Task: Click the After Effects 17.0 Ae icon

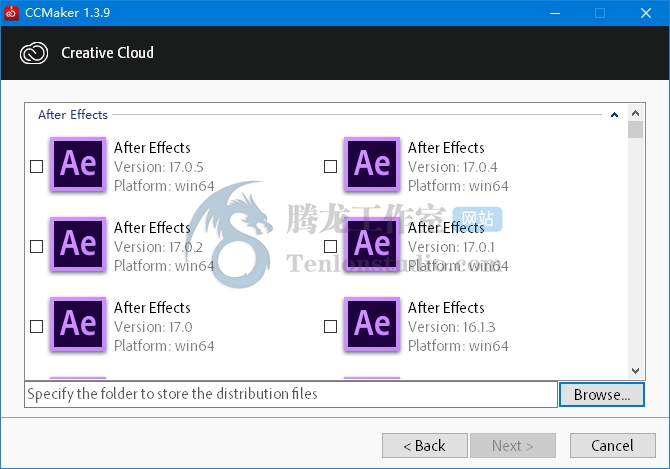Action: point(78,324)
